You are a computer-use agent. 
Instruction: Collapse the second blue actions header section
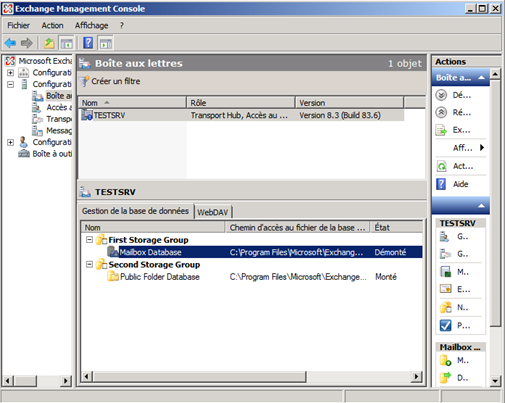(x=481, y=206)
